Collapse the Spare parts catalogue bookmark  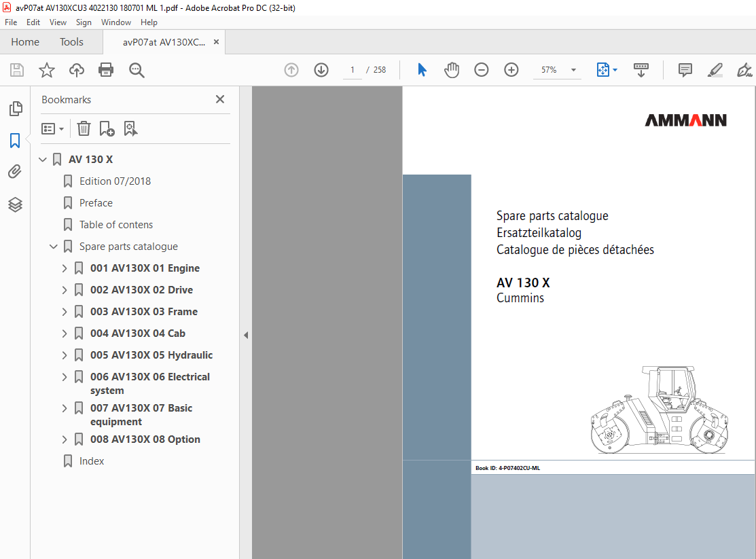tap(54, 247)
